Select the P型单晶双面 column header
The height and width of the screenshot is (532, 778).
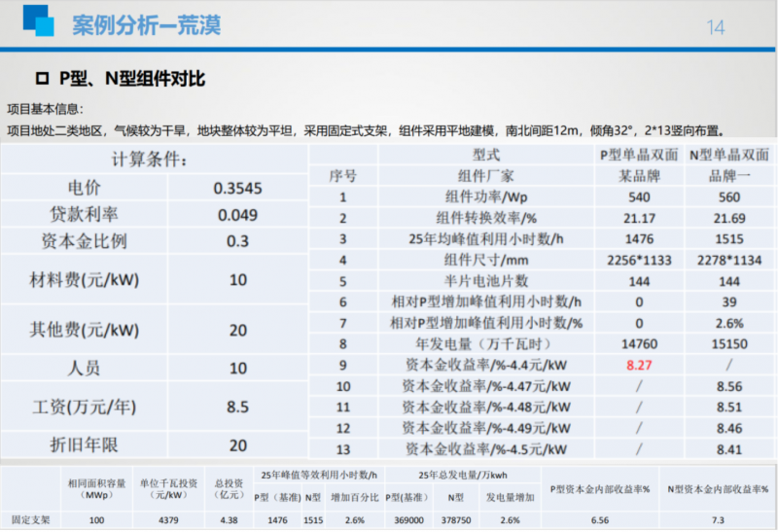tap(639, 155)
